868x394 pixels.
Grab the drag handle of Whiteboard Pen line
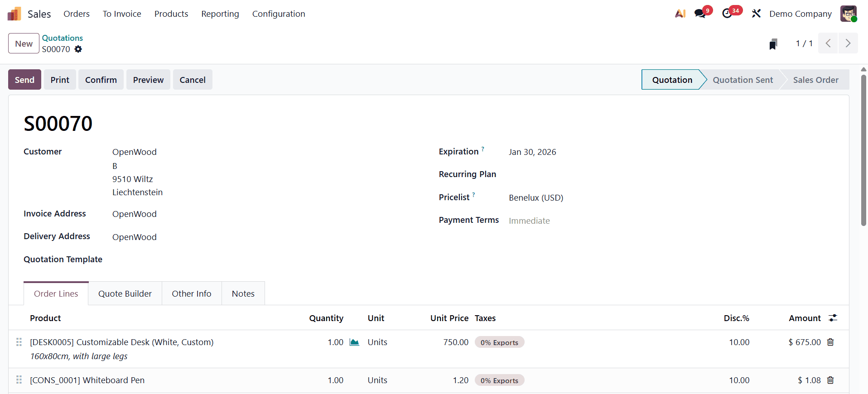(19, 380)
